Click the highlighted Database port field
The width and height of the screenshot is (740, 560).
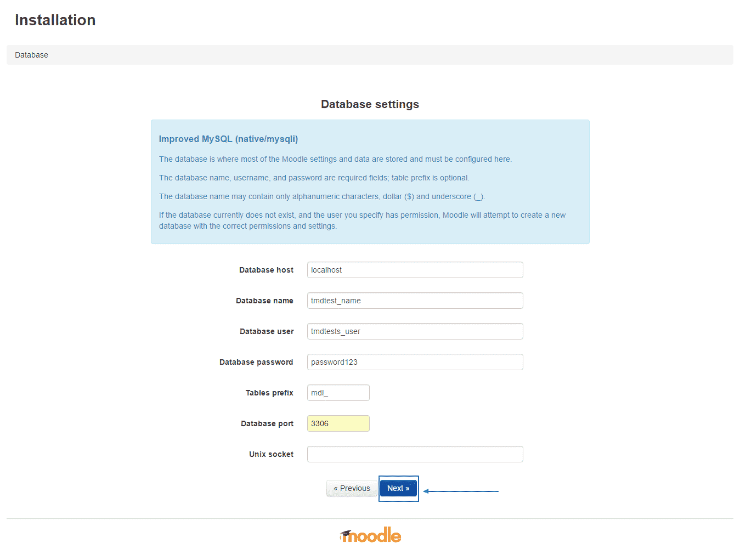338,423
